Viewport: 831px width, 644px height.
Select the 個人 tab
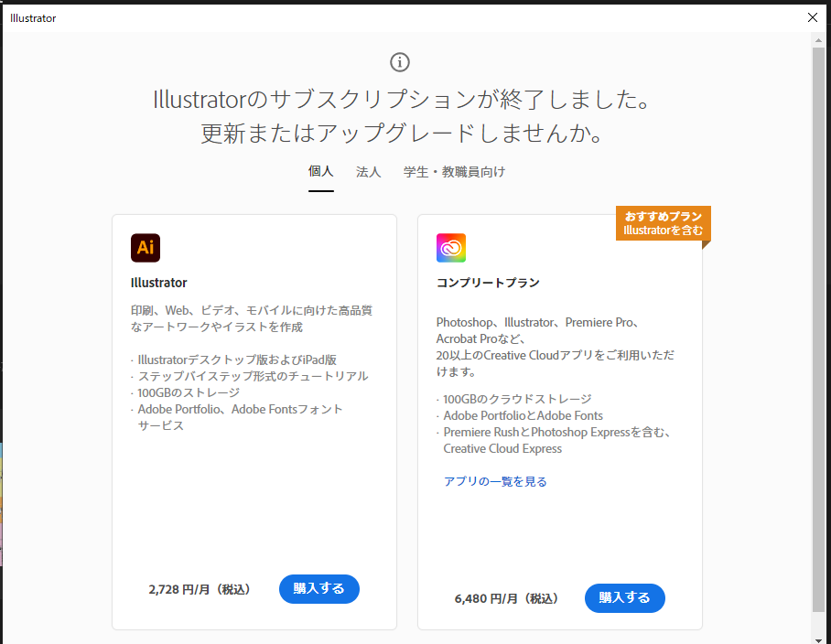pos(320,171)
